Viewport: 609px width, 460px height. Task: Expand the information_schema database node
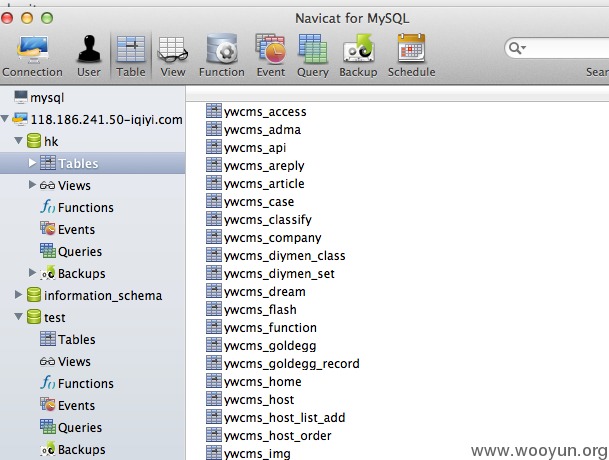tap(18, 294)
